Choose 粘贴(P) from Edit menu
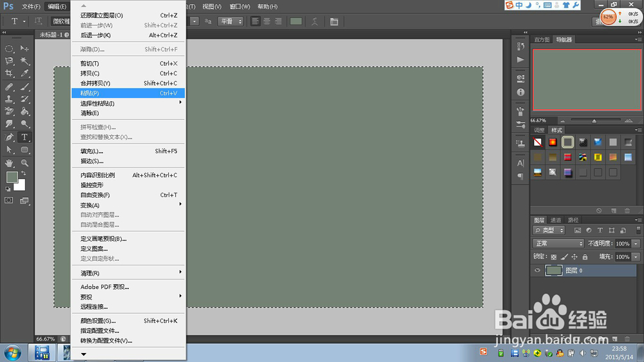Viewport: 644px width, 362px height. (x=128, y=93)
